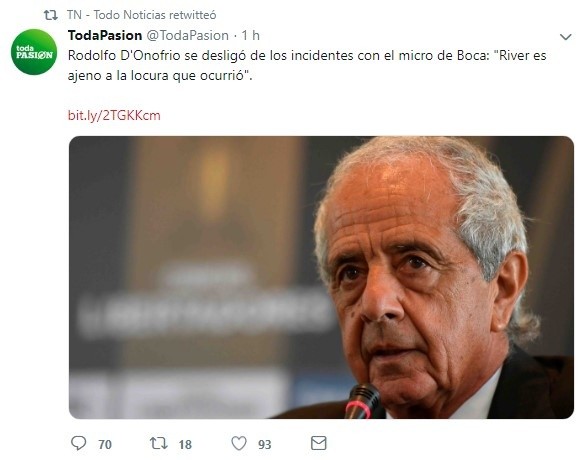Screen dimensions: 583x460
Task: Open the 1 h timestamp
Action: point(251,35)
